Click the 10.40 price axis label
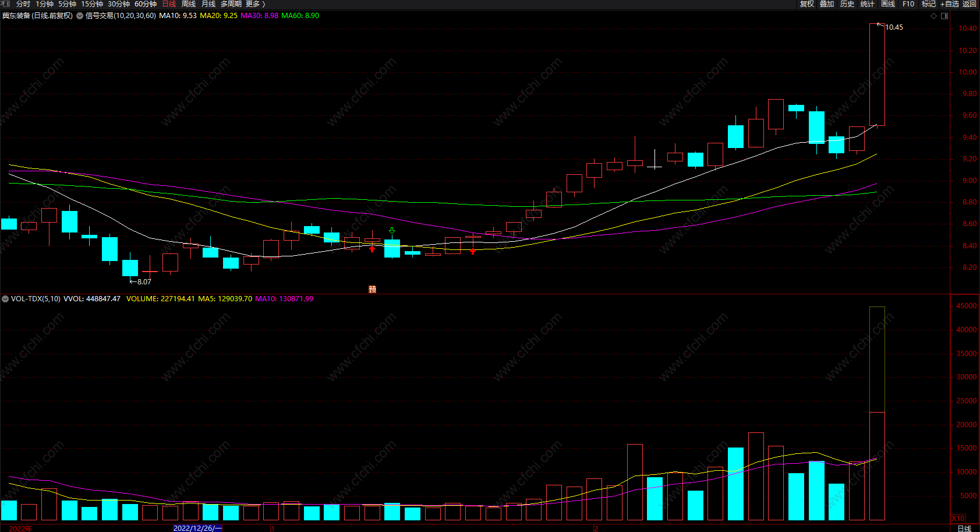The width and height of the screenshot is (980, 532). pos(968,29)
